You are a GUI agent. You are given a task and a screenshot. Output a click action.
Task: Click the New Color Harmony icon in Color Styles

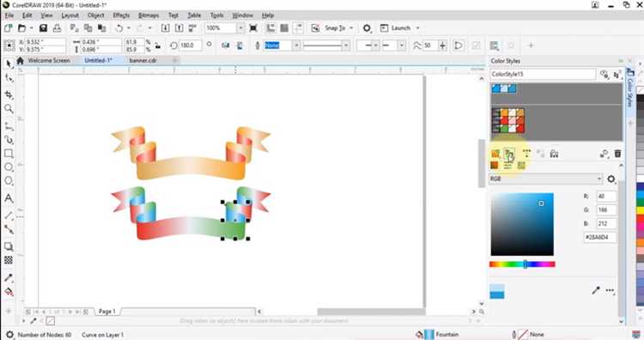tap(509, 155)
